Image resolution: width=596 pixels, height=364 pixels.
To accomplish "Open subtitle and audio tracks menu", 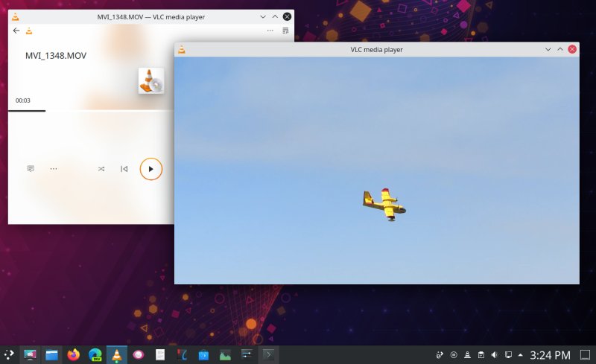I will pos(31,169).
